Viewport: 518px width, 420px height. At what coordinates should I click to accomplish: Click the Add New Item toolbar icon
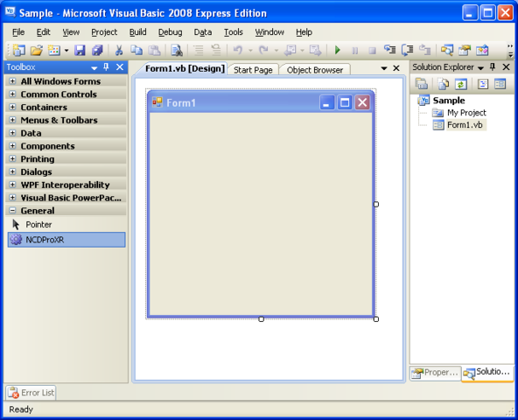(x=54, y=50)
